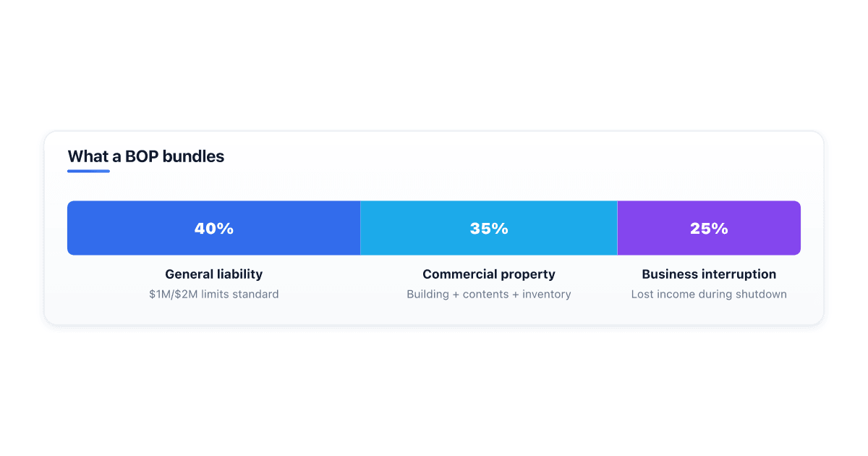Click the word "bundles" in the title
Viewport: 868px width, 456px height.
coord(194,156)
